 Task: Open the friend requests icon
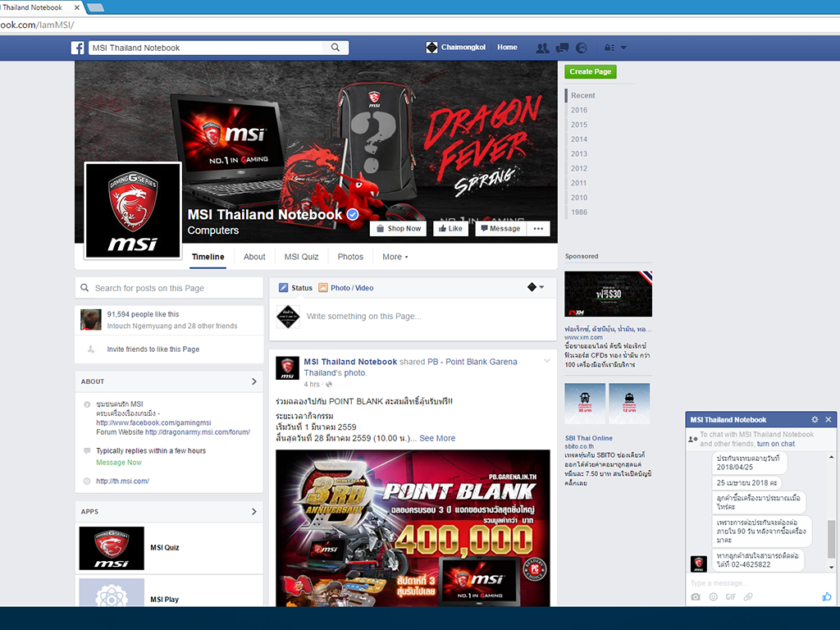pos(542,48)
